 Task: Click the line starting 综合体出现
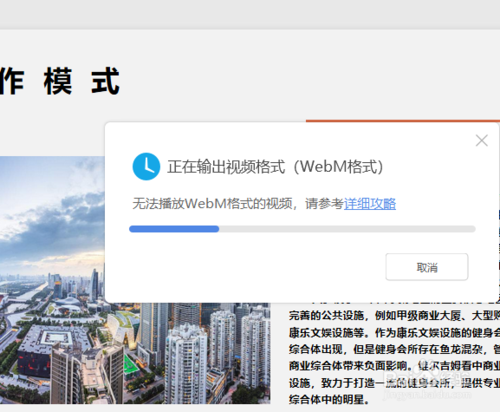coord(394,349)
